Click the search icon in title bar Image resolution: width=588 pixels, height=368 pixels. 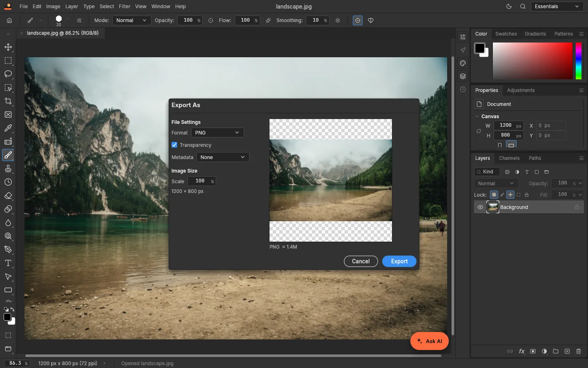click(x=523, y=6)
